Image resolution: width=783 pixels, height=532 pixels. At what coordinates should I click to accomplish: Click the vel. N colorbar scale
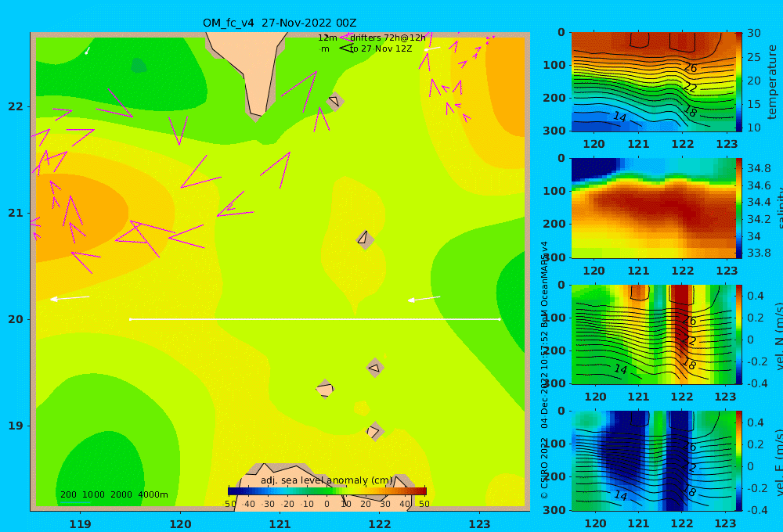(739, 334)
